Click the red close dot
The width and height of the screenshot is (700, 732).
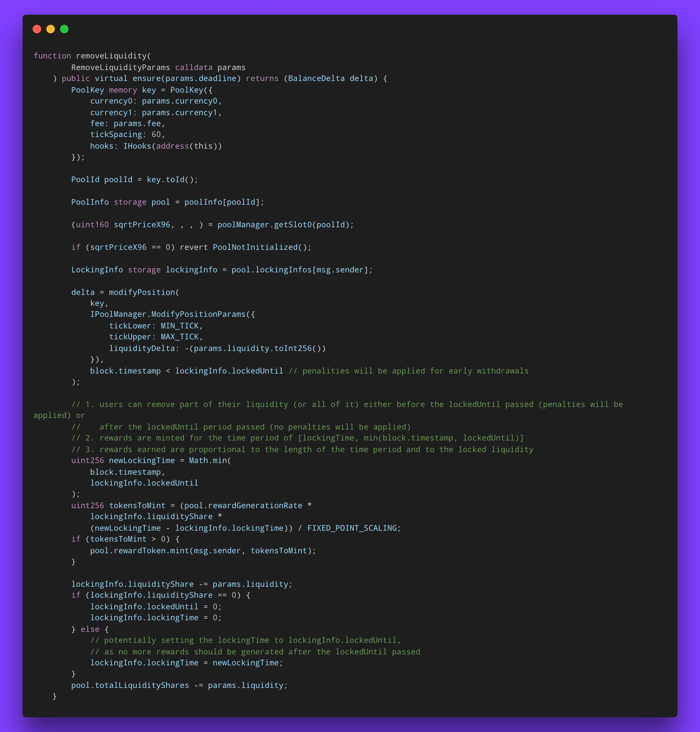tap(37, 29)
